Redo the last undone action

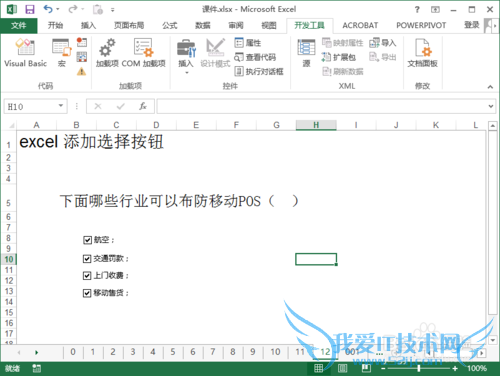pyautogui.click(x=73, y=9)
